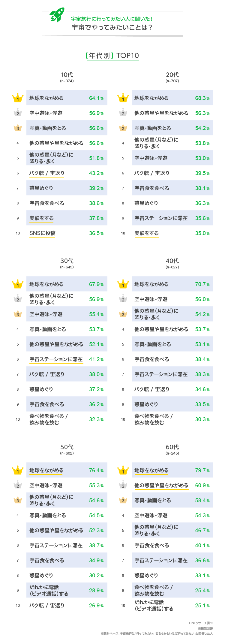
Task: Click the gold rank-1 crown in the 60代 list
Action: point(123,470)
